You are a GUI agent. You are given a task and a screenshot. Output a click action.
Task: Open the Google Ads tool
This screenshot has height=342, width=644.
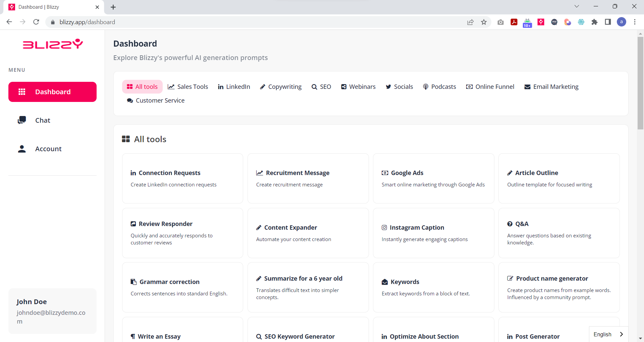tap(434, 178)
